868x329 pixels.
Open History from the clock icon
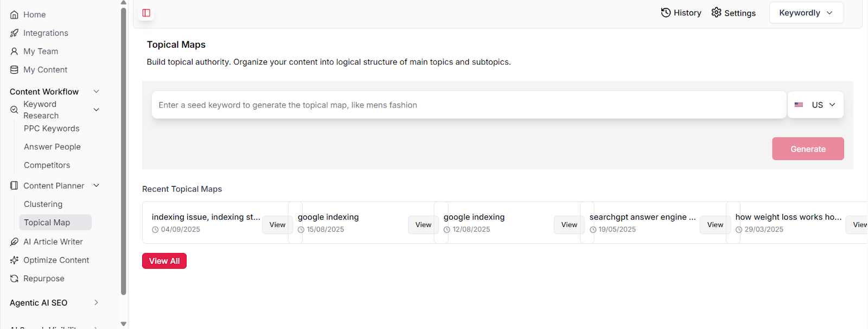[666, 12]
